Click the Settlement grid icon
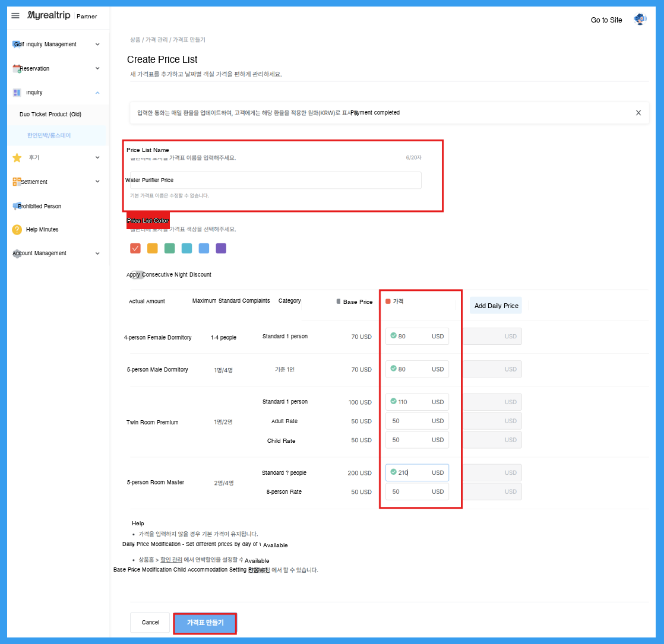This screenshot has width=664, height=644. coord(17,182)
